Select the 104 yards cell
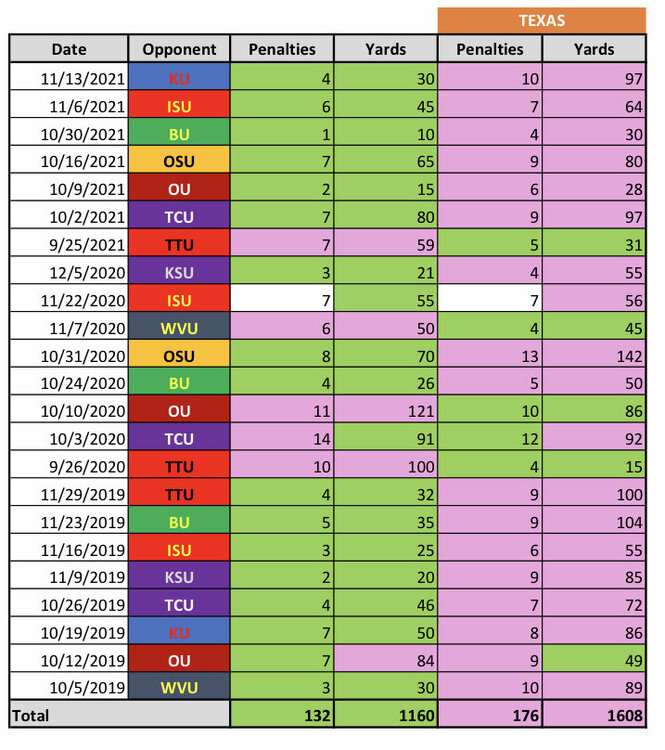Viewport: 665px width, 750px height. tap(594, 521)
